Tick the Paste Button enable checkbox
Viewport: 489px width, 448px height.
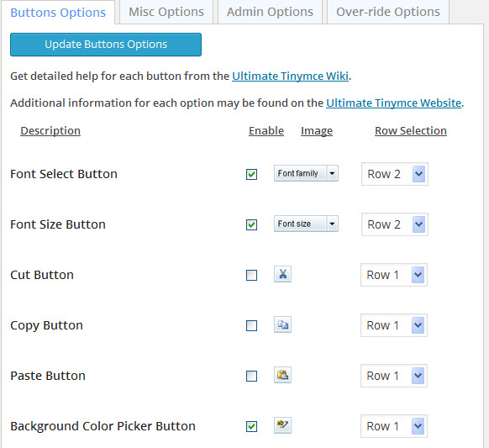(252, 376)
